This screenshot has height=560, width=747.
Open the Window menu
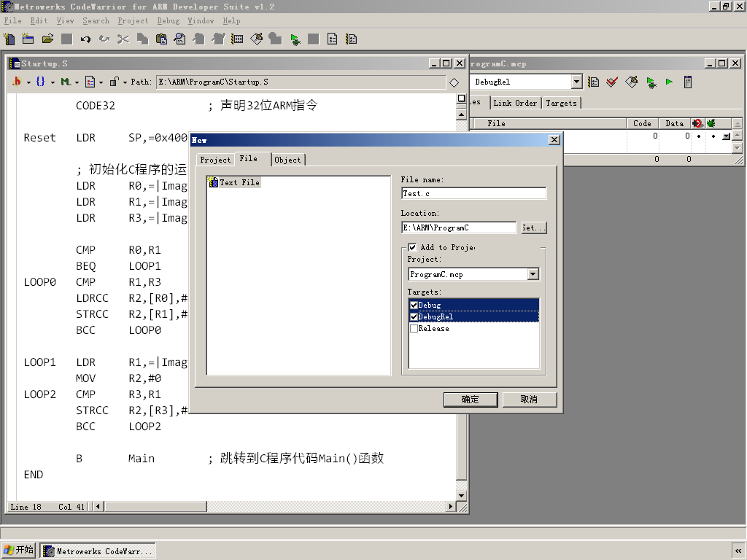201,21
